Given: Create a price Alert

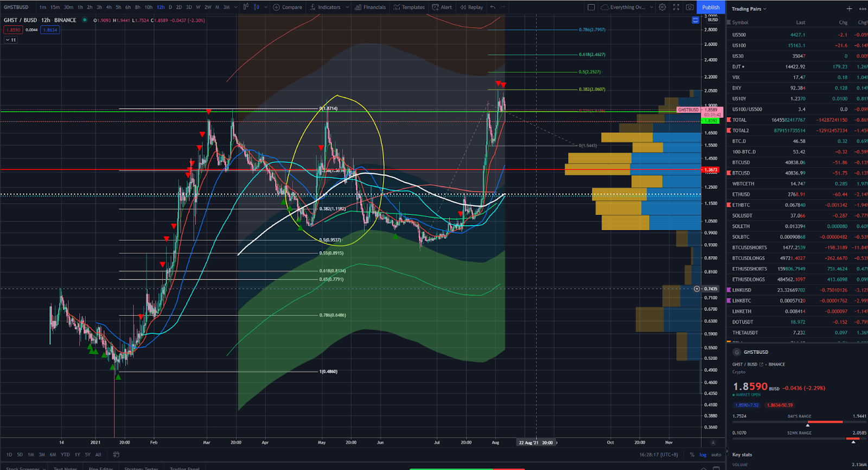Looking at the screenshot, I should click(x=442, y=7).
